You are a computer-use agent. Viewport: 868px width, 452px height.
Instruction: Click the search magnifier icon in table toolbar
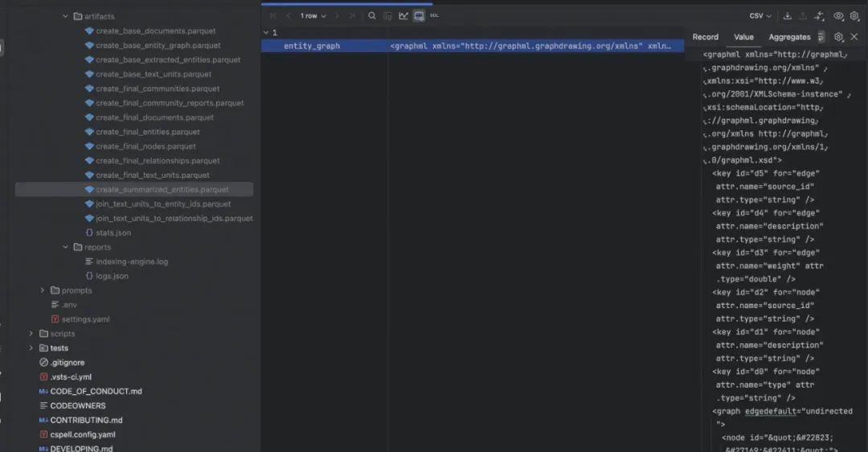coord(371,16)
